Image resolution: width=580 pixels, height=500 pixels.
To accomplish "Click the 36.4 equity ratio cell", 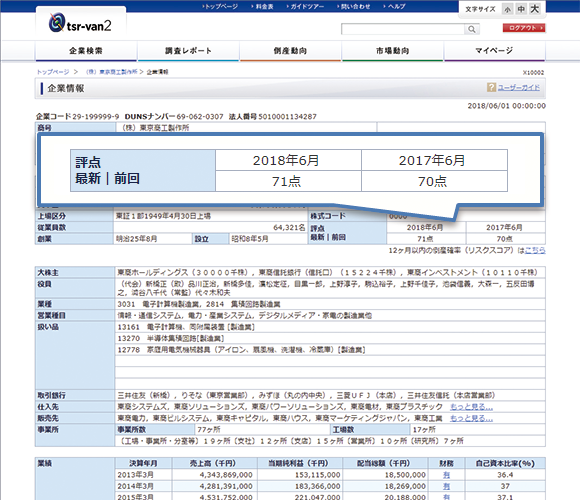I will [505, 475].
